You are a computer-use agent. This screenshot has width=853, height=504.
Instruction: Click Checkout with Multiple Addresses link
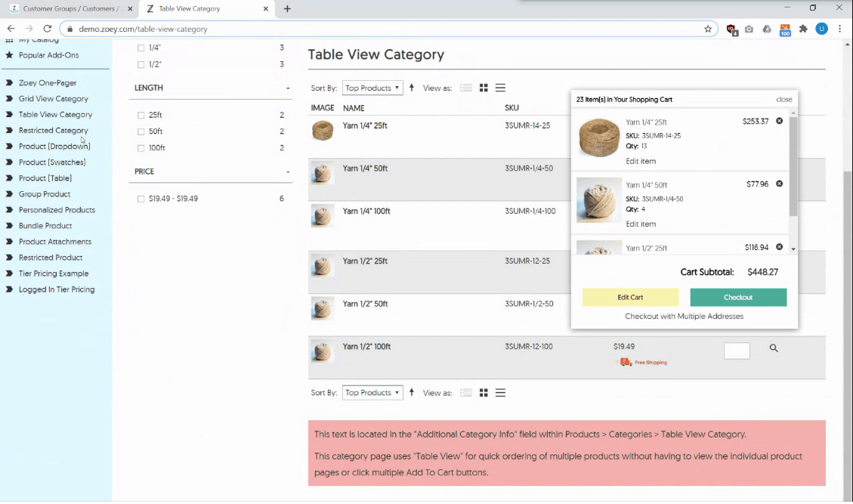point(684,316)
